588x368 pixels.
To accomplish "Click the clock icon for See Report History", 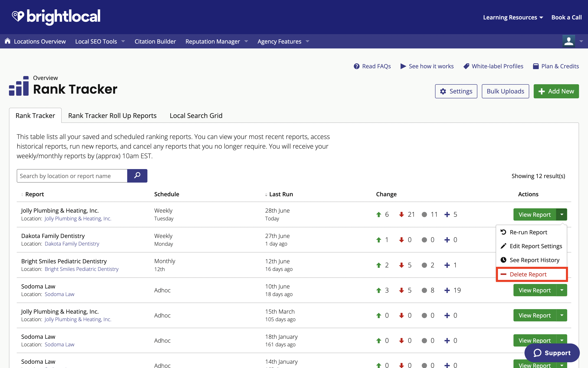I will (503, 260).
